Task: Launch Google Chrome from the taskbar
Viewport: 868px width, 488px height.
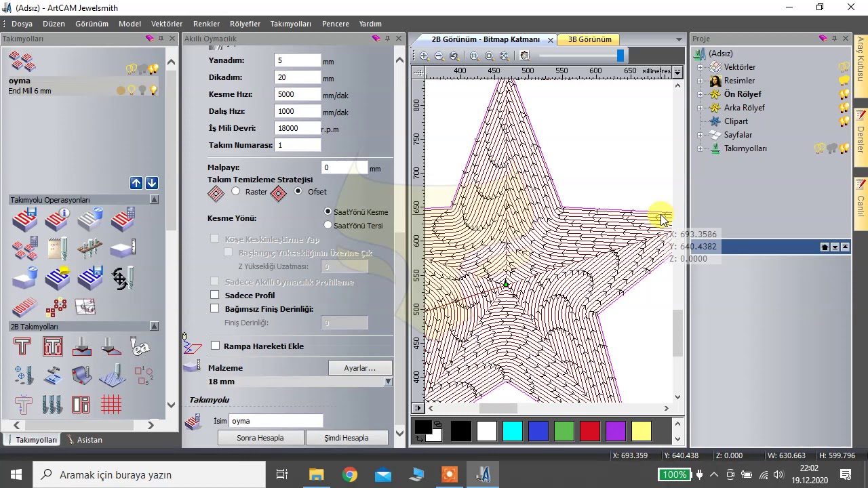Action: click(350, 474)
